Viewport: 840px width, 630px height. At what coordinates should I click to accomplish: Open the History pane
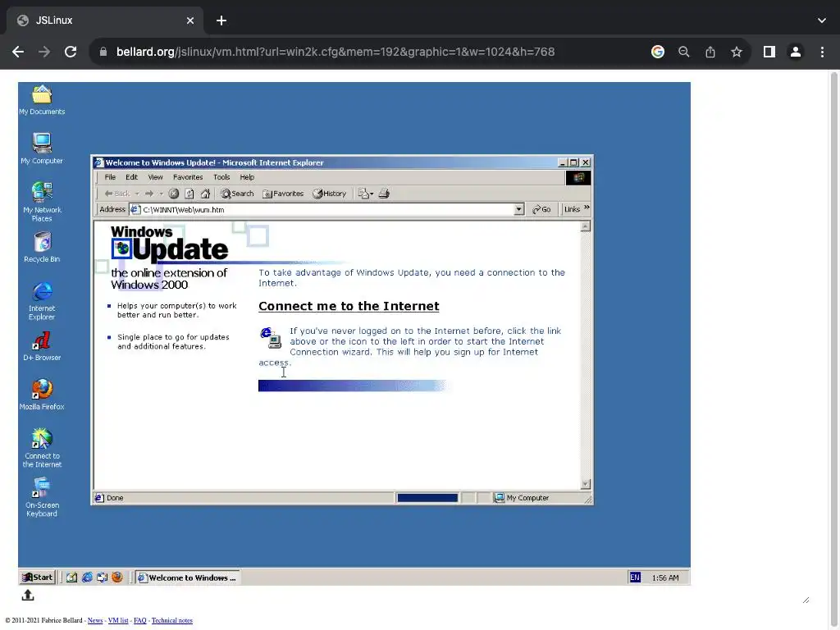[330, 194]
